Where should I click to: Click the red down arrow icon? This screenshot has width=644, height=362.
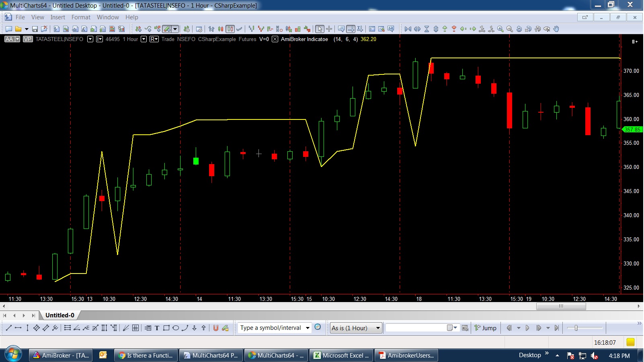pos(454,29)
